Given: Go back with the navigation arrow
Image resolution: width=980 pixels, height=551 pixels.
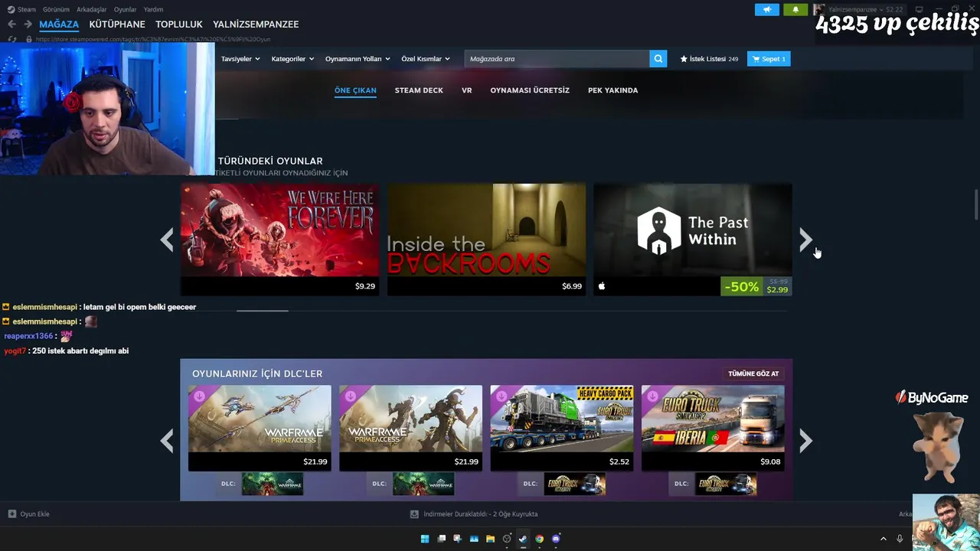Looking at the screenshot, I should point(11,24).
